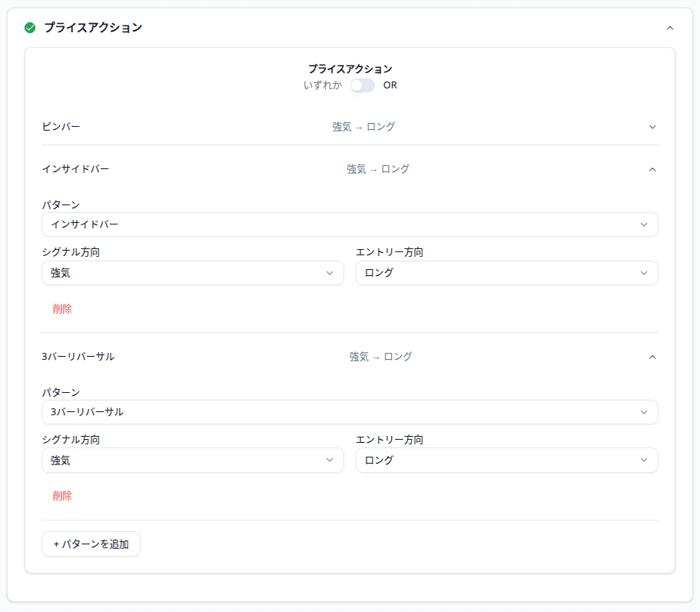Click the + パターンを追加 button
The image size is (700, 612).
point(91,544)
